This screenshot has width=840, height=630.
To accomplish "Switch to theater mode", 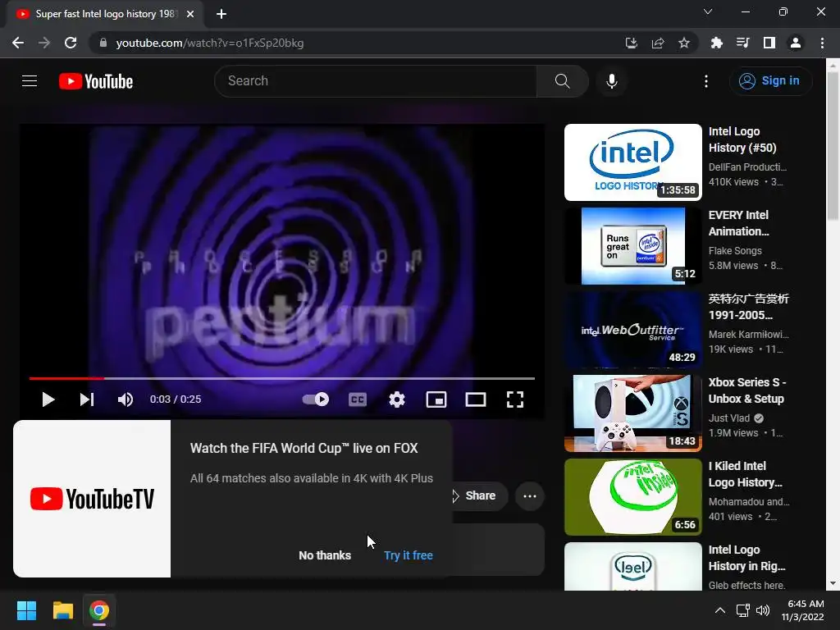I will coord(476,399).
